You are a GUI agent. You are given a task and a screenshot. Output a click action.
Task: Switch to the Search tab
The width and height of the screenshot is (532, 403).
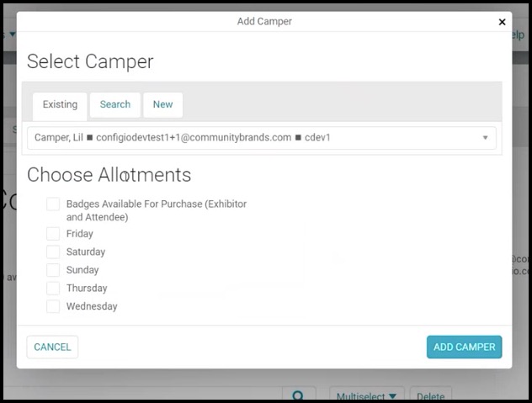click(x=115, y=105)
